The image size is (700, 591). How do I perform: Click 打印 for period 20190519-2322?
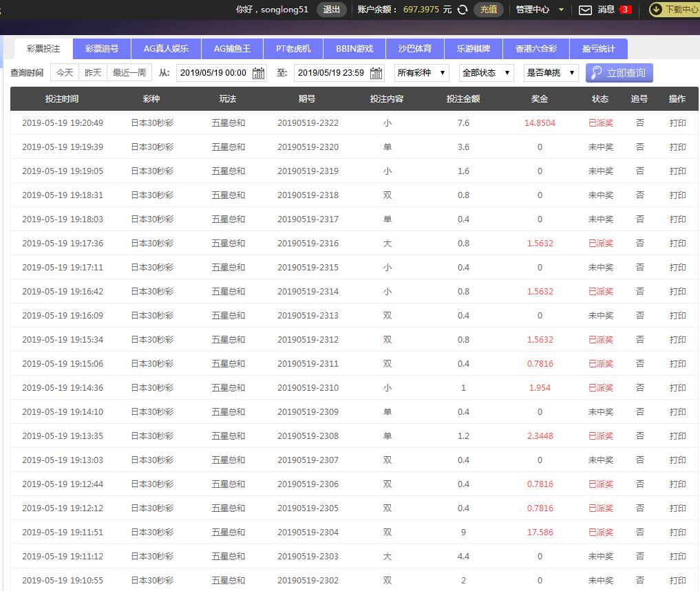677,123
